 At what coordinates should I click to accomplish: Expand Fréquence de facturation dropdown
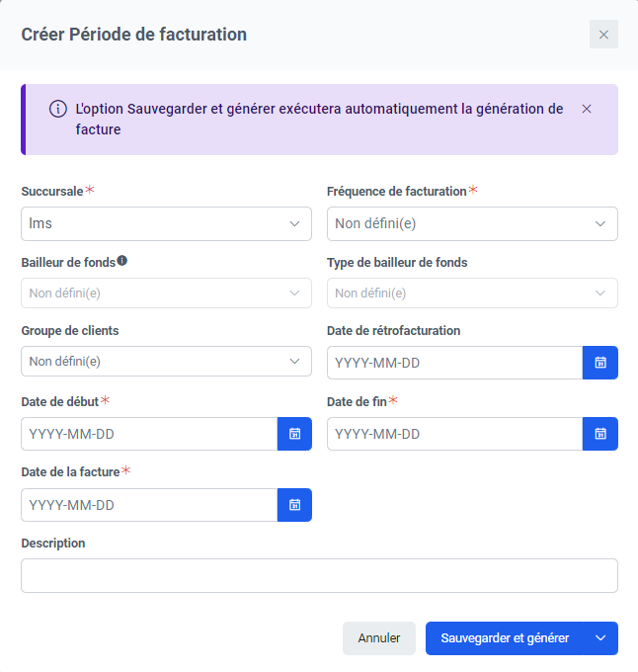click(x=472, y=223)
